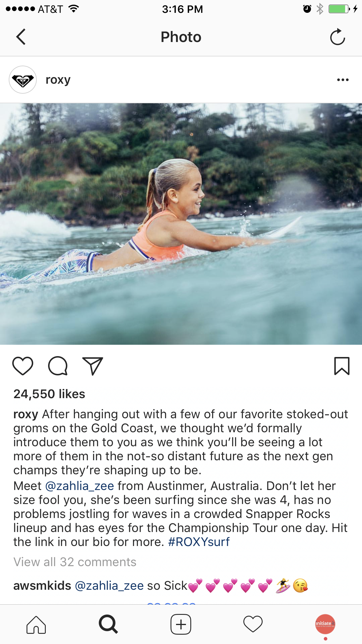Tap the surfer girl photo
Screen dimensions: 362x644
pos(181,224)
